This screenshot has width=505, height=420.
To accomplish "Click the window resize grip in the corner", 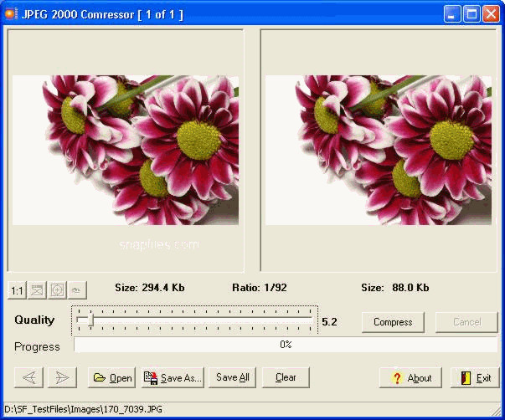I will click(496, 411).
